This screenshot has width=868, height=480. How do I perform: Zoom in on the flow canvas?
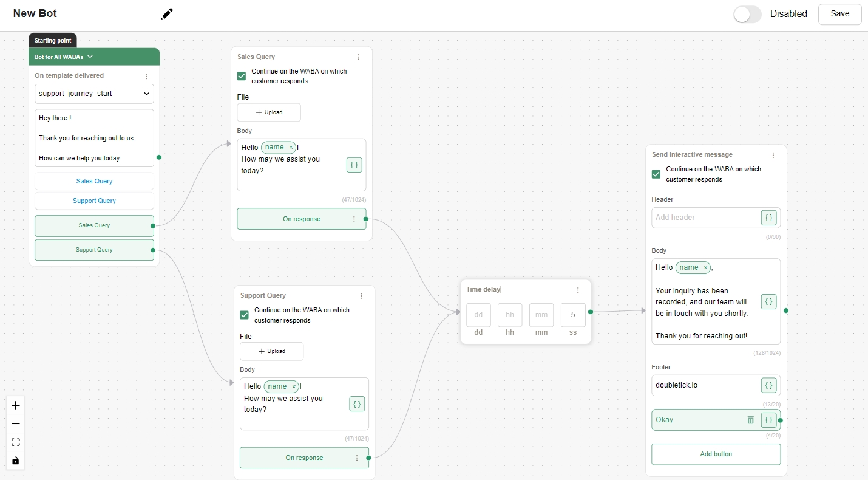point(16,405)
